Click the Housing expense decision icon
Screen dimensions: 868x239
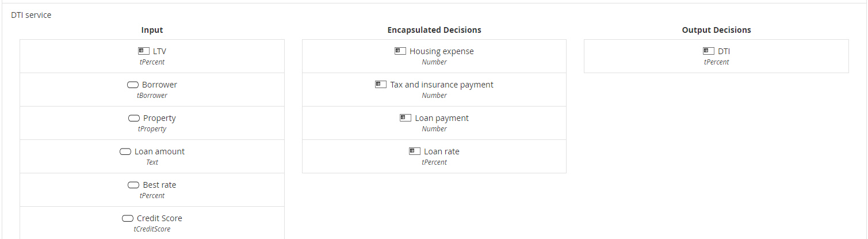[400, 51]
